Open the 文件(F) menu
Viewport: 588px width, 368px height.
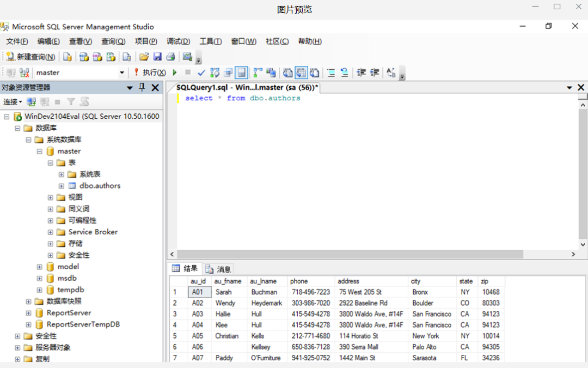17,41
